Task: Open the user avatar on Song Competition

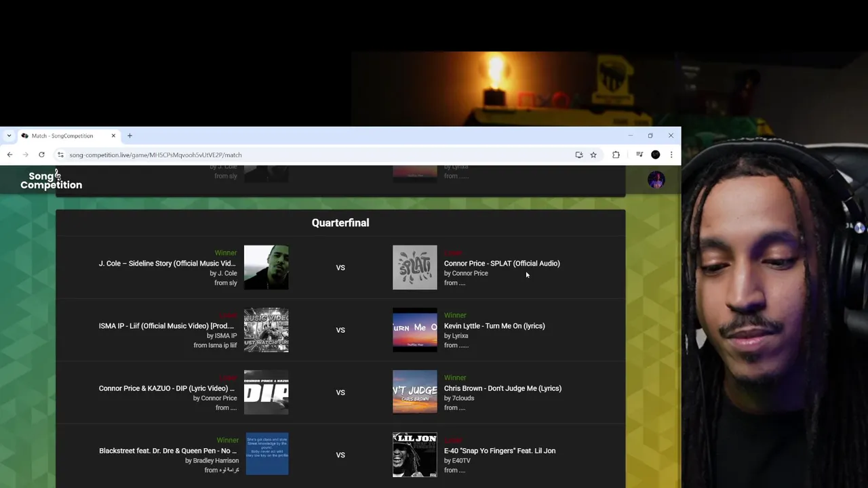Action: pyautogui.click(x=656, y=180)
